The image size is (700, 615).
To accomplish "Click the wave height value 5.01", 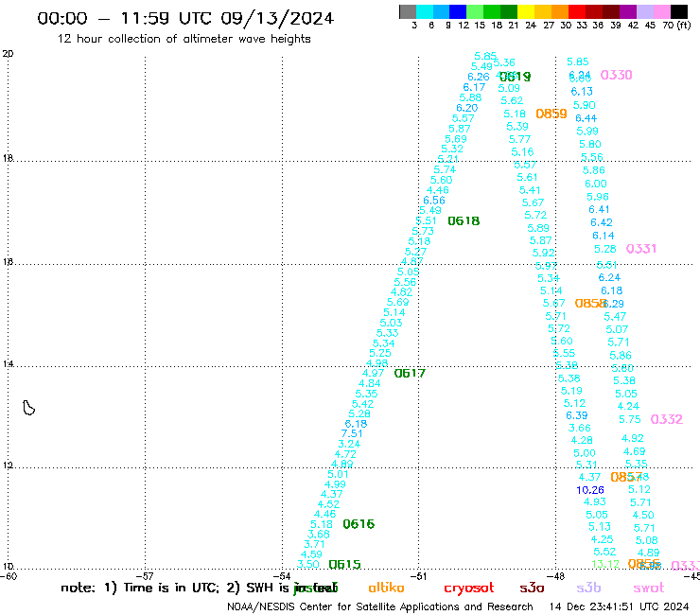I will (x=338, y=474).
